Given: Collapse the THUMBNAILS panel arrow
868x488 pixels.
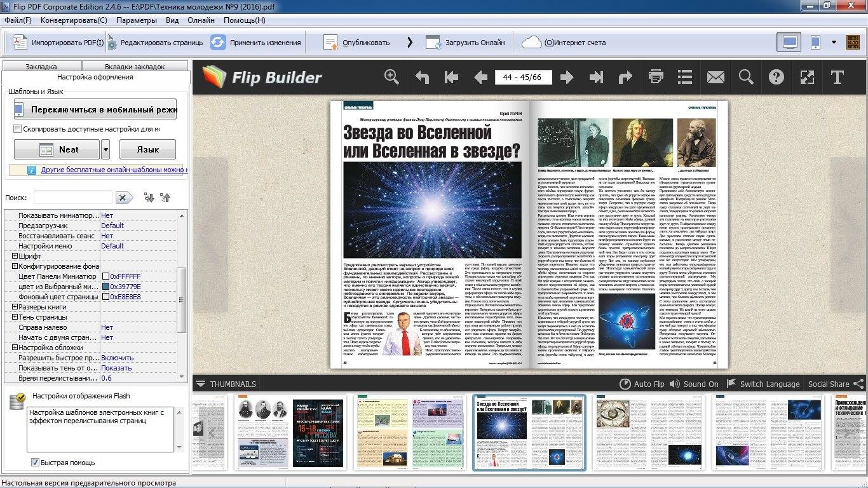Looking at the screenshot, I should pyautogui.click(x=201, y=384).
